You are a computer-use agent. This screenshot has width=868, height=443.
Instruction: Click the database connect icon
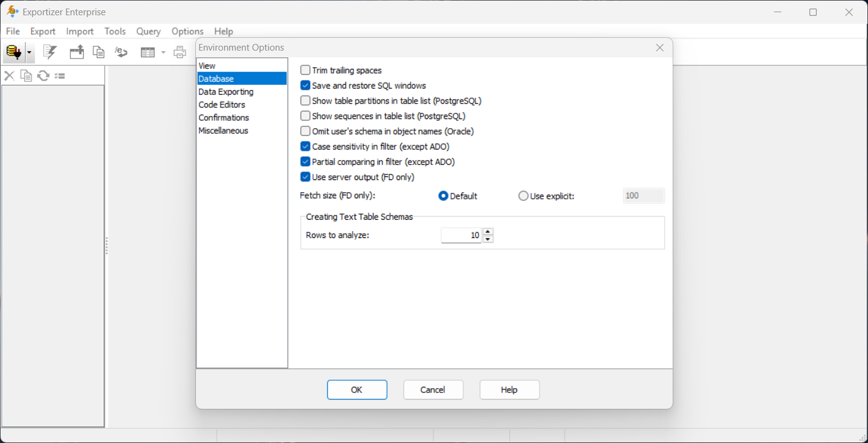[13, 52]
